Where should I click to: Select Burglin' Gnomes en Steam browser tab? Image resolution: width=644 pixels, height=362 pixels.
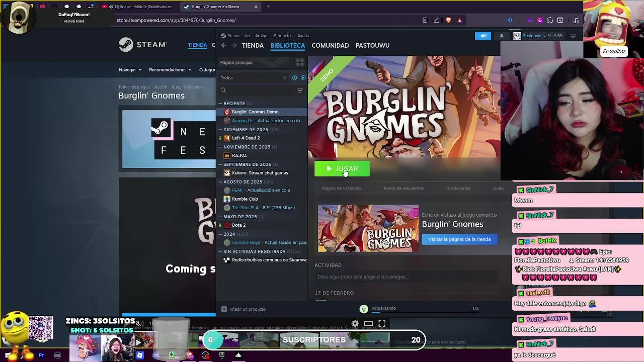pyautogui.click(x=220, y=7)
